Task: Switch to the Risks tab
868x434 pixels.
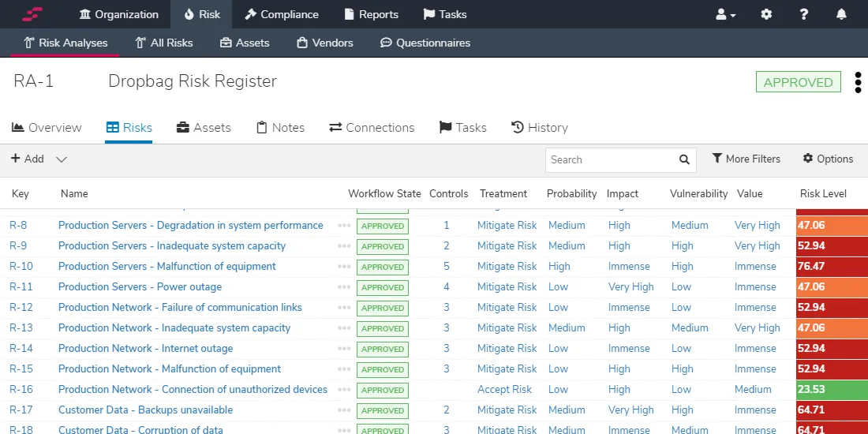Action: [x=129, y=127]
